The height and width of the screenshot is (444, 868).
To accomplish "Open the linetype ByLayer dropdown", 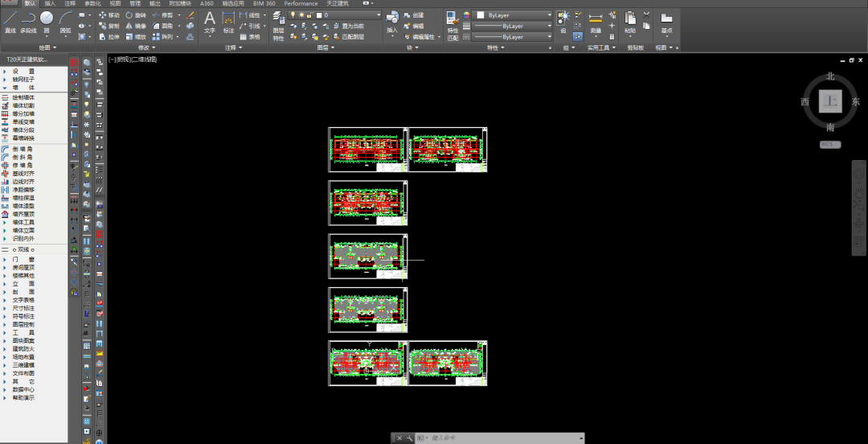I will click(x=514, y=37).
